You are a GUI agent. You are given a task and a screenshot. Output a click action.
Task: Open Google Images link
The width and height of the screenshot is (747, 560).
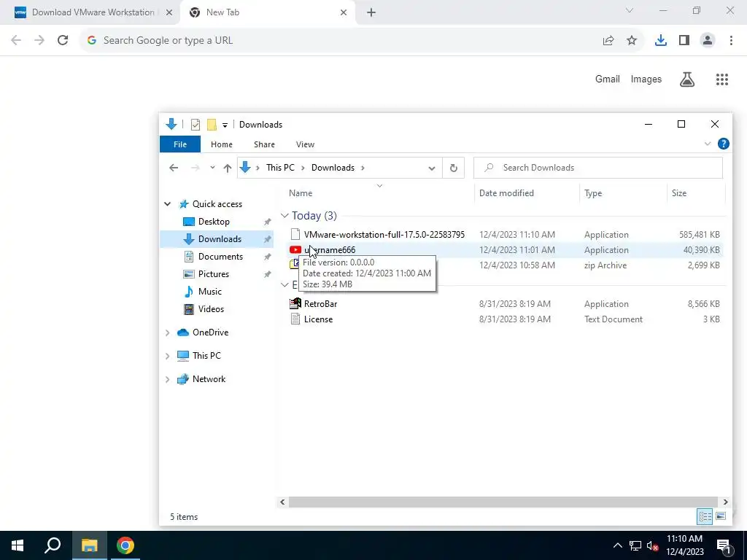click(x=646, y=79)
